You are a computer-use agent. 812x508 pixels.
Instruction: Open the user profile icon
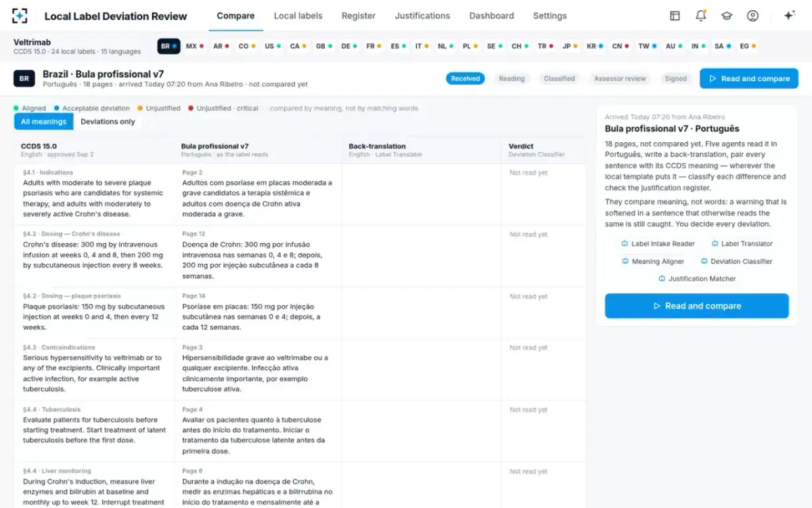point(752,16)
